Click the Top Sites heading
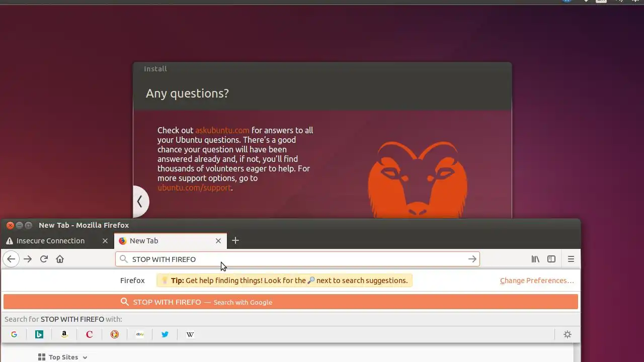This screenshot has height=362, width=644. [x=63, y=357]
